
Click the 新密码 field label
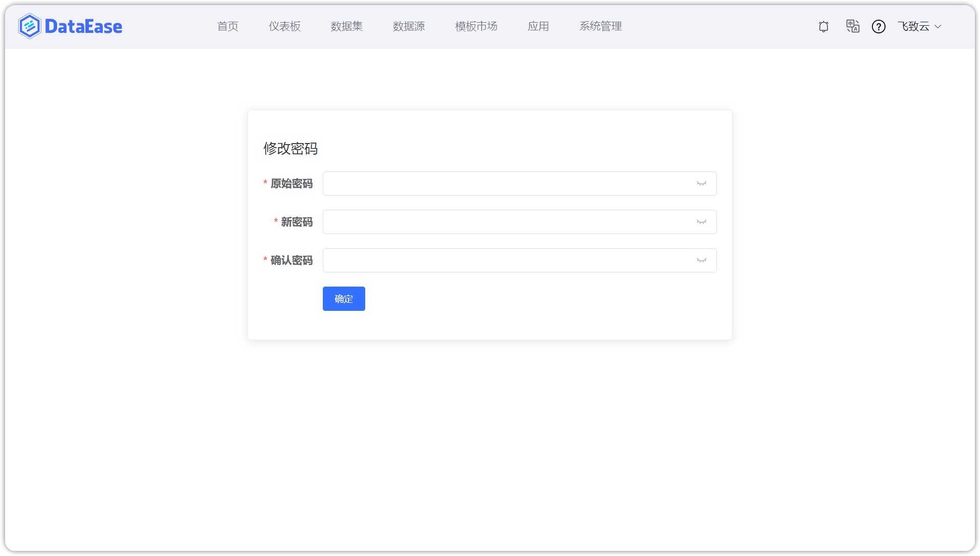pyautogui.click(x=297, y=222)
